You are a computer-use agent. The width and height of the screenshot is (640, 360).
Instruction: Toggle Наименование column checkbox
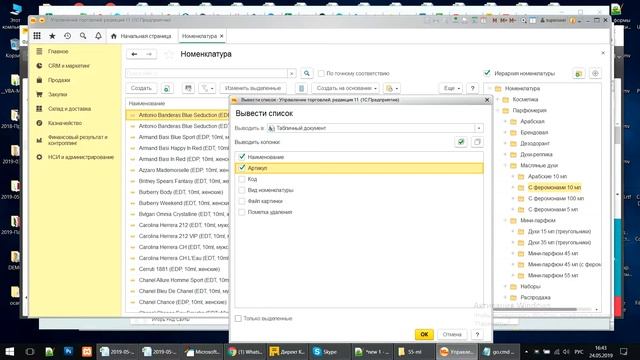(242, 157)
